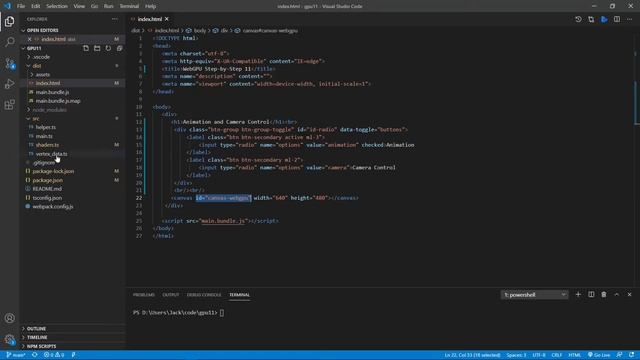Kill the terminal with trash icon
Screen dimensions: 640x360
point(604,295)
